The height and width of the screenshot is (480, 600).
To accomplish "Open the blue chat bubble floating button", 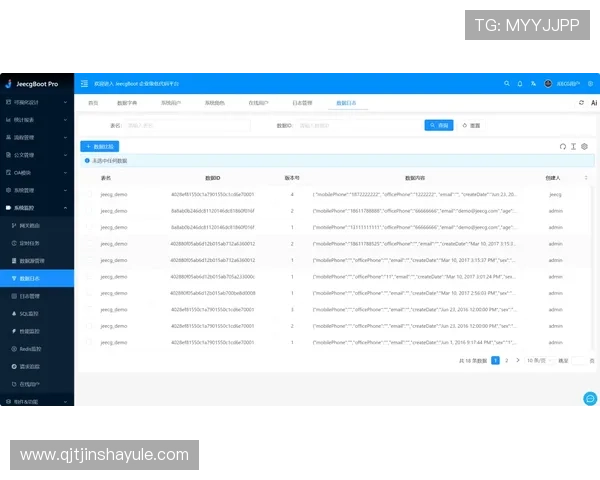I will (589, 398).
